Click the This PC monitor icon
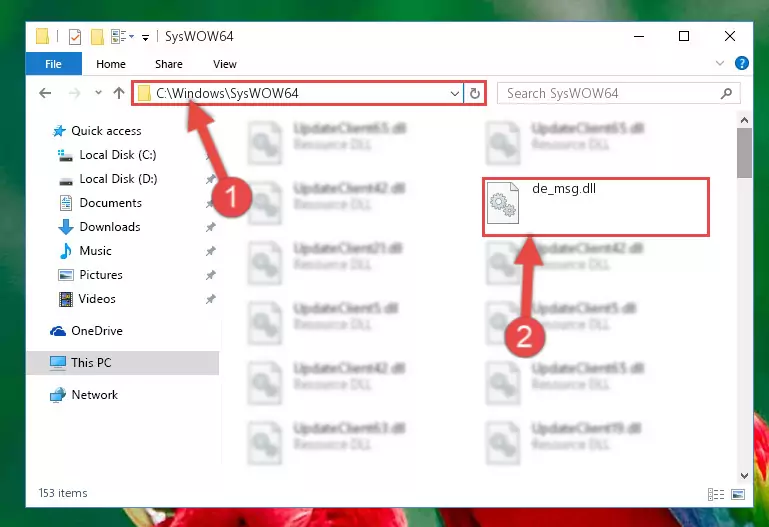Screen dimensions: 769x527 [x=58, y=363]
